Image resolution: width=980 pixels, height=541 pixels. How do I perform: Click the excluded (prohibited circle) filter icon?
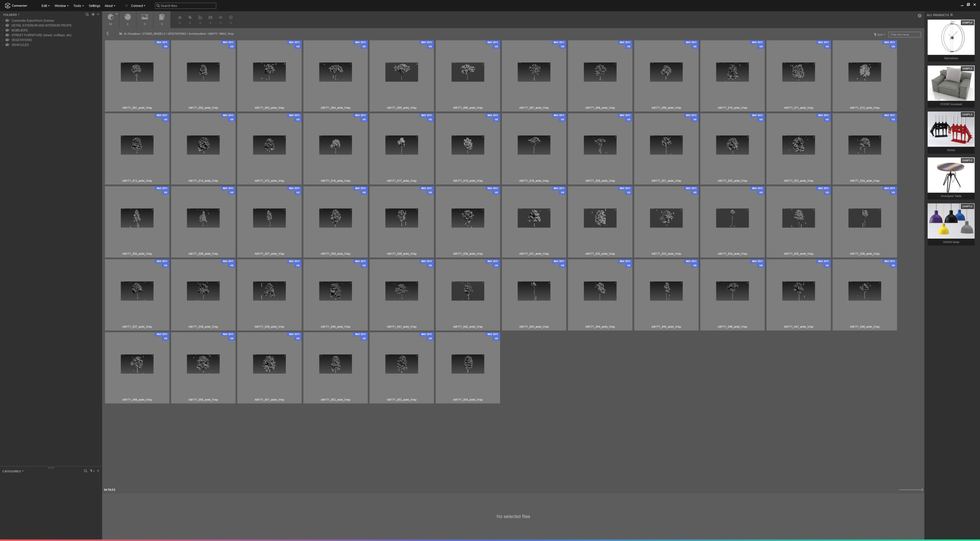tap(231, 18)
